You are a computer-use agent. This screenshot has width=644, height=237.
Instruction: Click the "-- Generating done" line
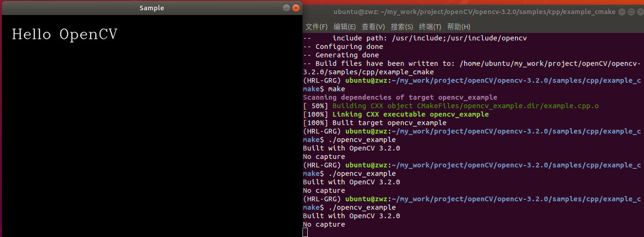click(x=341, y=55)
